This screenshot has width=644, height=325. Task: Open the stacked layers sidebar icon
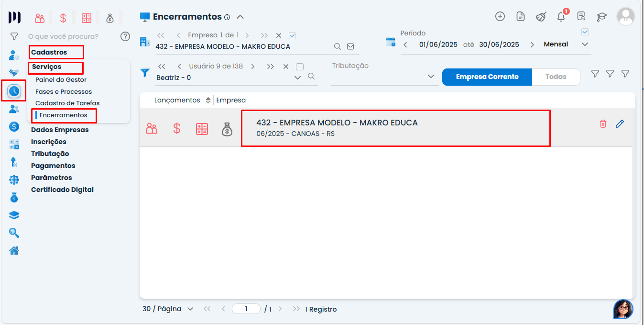[14, 215]
